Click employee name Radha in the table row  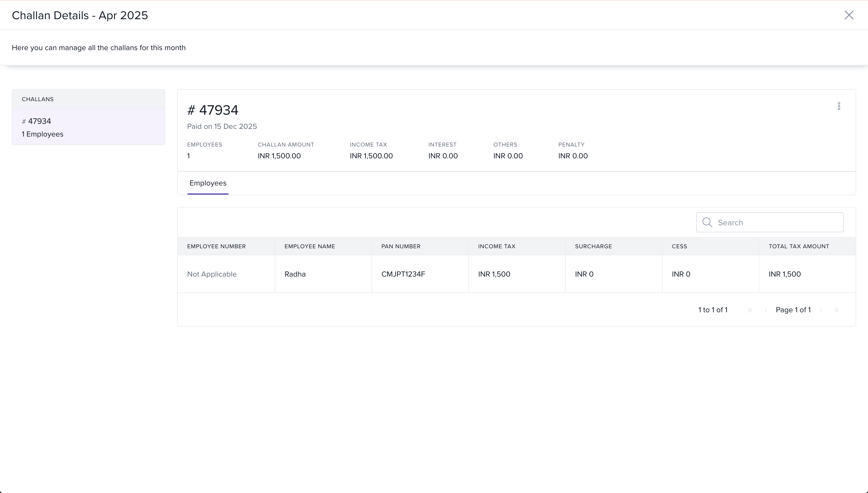pos(295,274)
